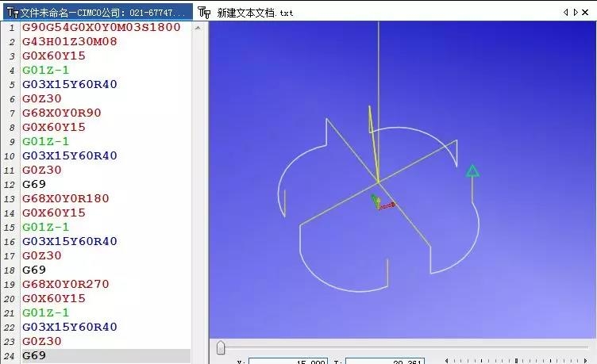Image resolution: width=597 pixels, height=364 pixels.
Task: Select line 1 G90G54G0X0Y0M03S1800
Action: (102, 28)
